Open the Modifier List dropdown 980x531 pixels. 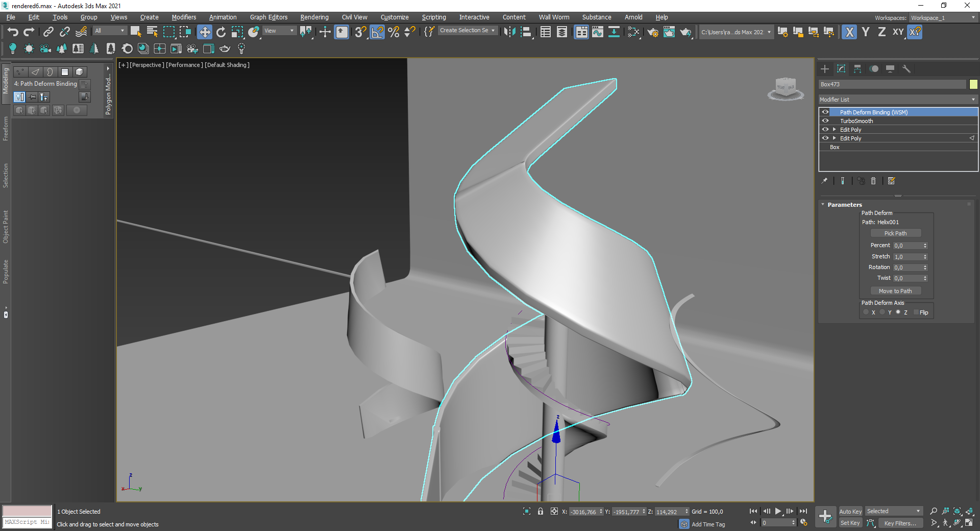[898, 100]
